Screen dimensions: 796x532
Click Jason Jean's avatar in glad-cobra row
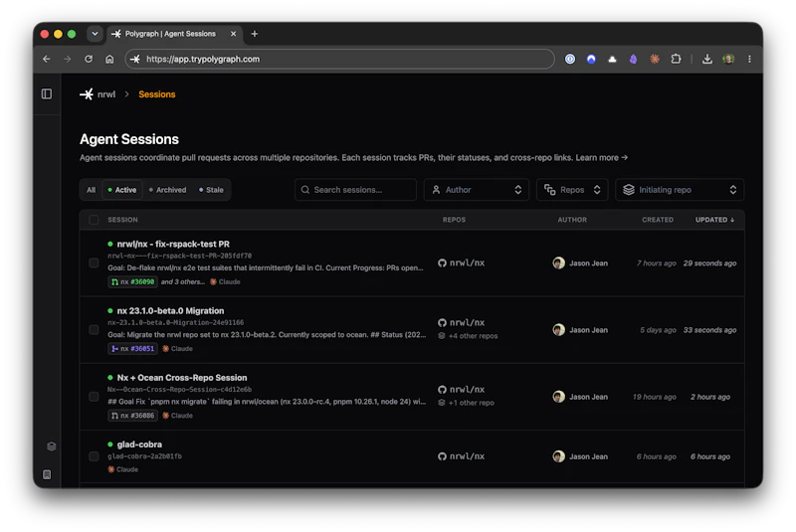tap(559, 456)
